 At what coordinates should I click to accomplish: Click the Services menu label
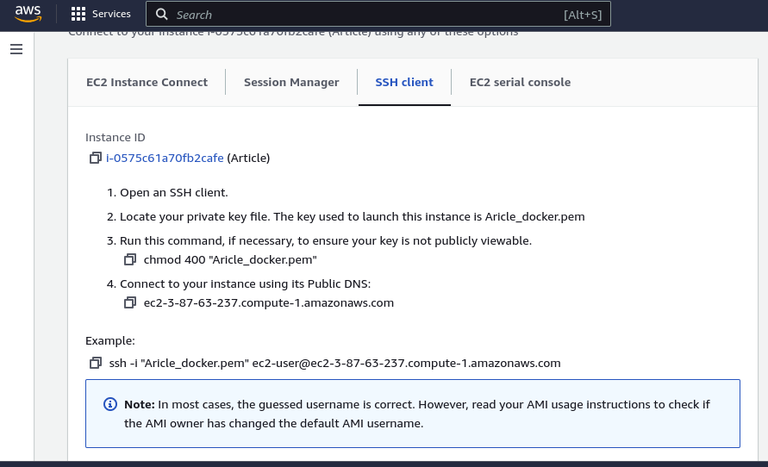point(111,14)
